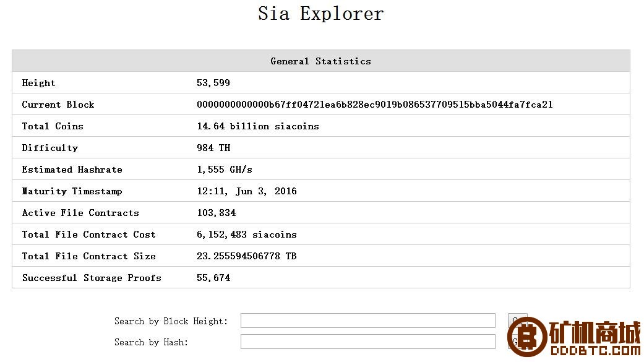Click the Search by Block Height input field

[x=367, y=321]
